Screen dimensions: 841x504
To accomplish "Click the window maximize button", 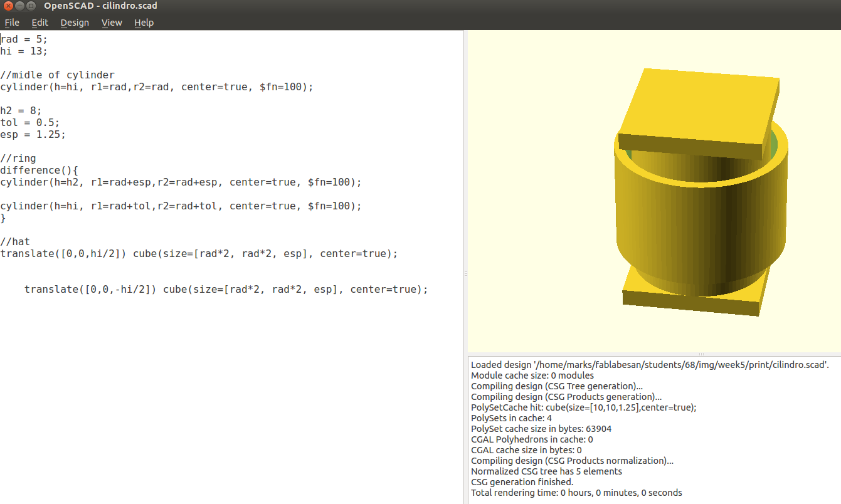I will pos(31,6).
